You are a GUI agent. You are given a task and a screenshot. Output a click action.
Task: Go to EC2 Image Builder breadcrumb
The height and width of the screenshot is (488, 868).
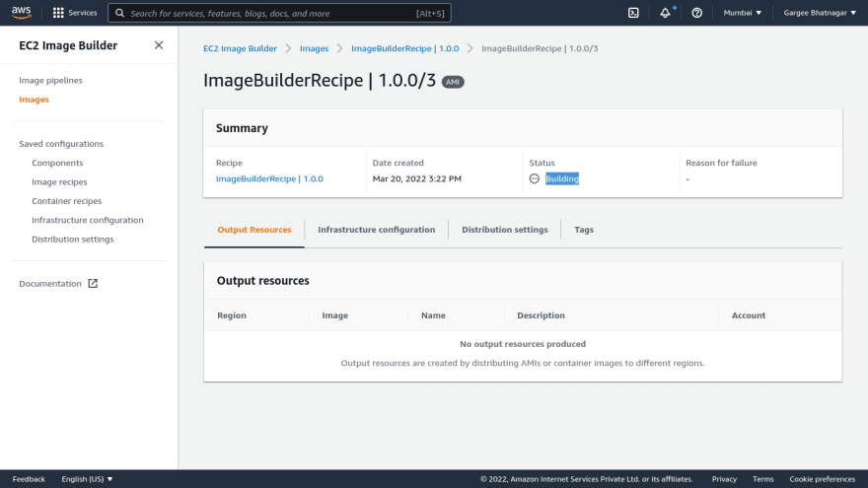tap(240, 48)
